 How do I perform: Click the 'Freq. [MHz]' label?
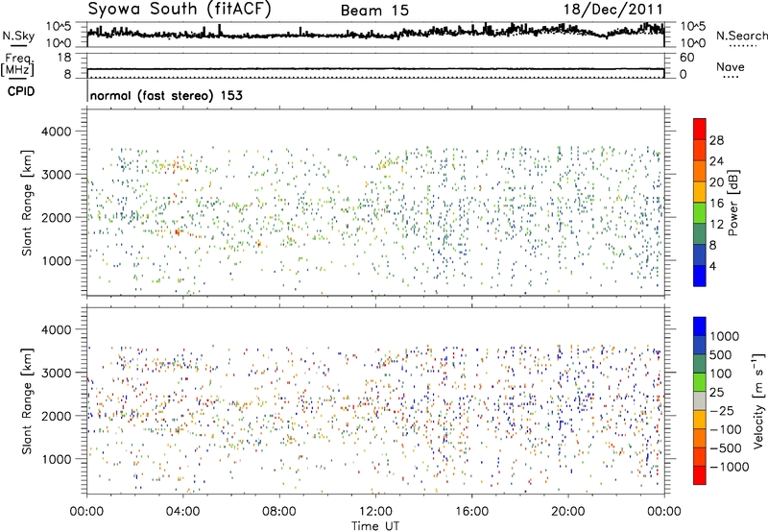tap(17, 64)
